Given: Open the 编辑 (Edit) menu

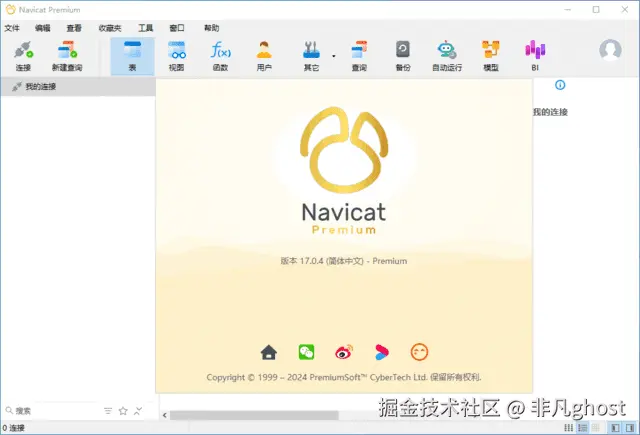Looking at the screenshot, I should point(42,28).
